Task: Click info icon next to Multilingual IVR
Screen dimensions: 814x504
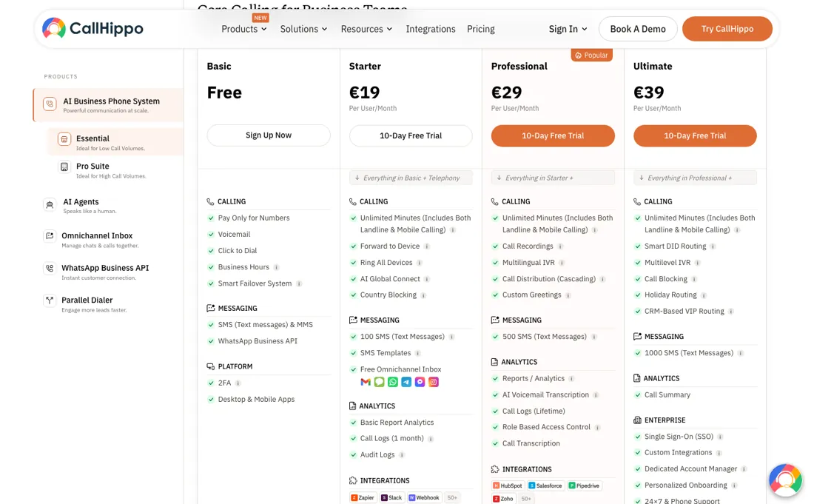Action: (562, 263)
